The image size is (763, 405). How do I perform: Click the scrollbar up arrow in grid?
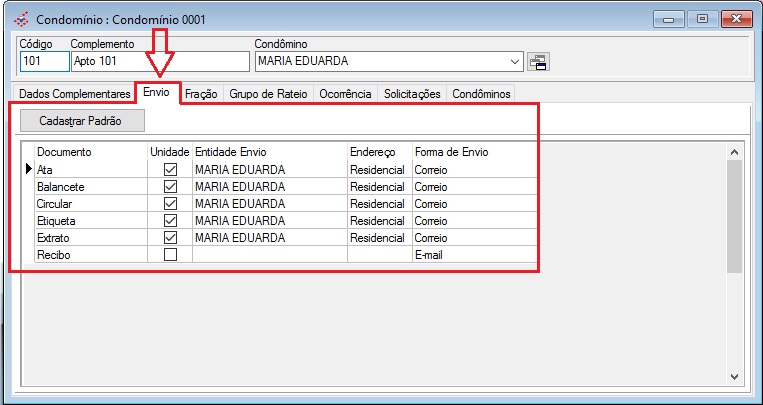(734, 152)
